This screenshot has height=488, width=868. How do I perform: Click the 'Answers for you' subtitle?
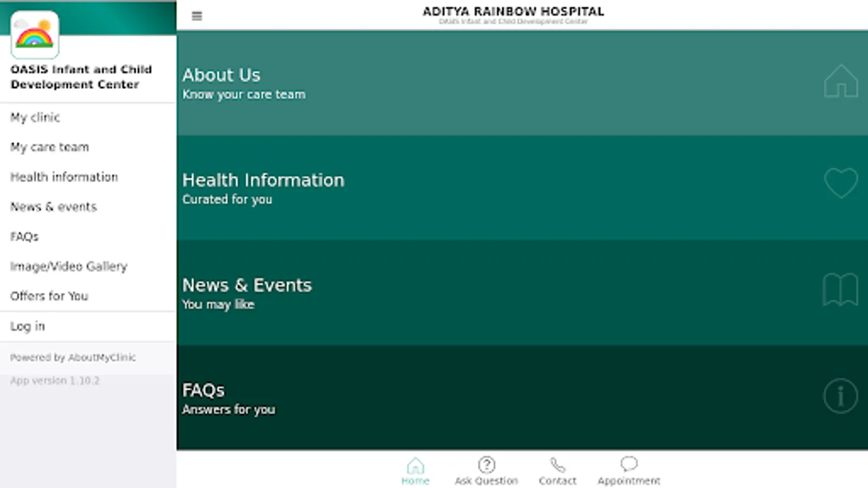(229, 410)
